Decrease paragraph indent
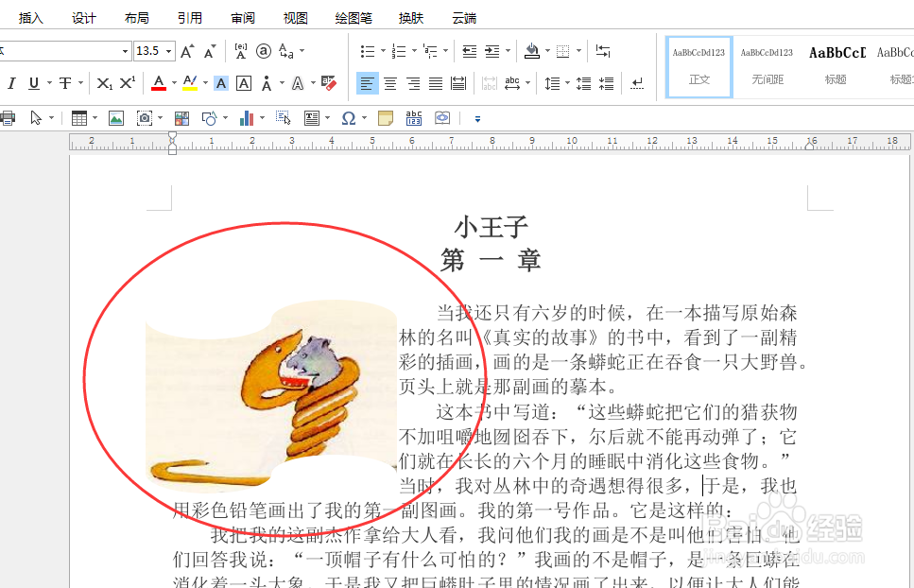 point(469,51)
